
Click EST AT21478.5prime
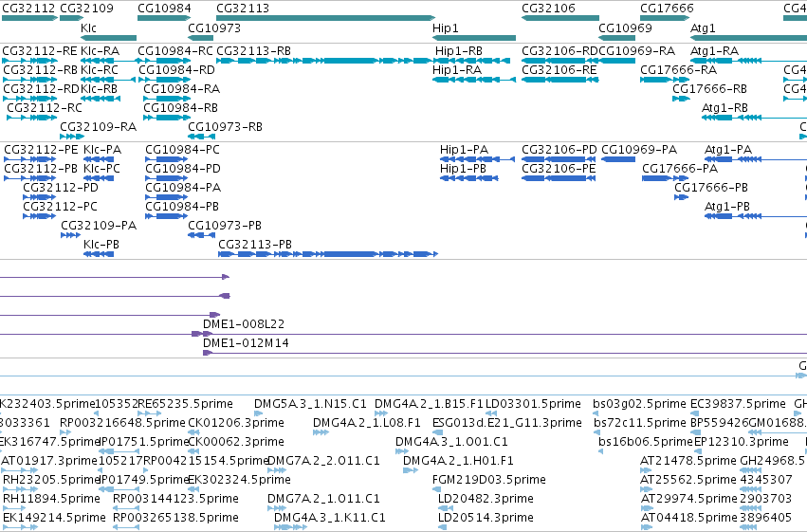point(688,461)
